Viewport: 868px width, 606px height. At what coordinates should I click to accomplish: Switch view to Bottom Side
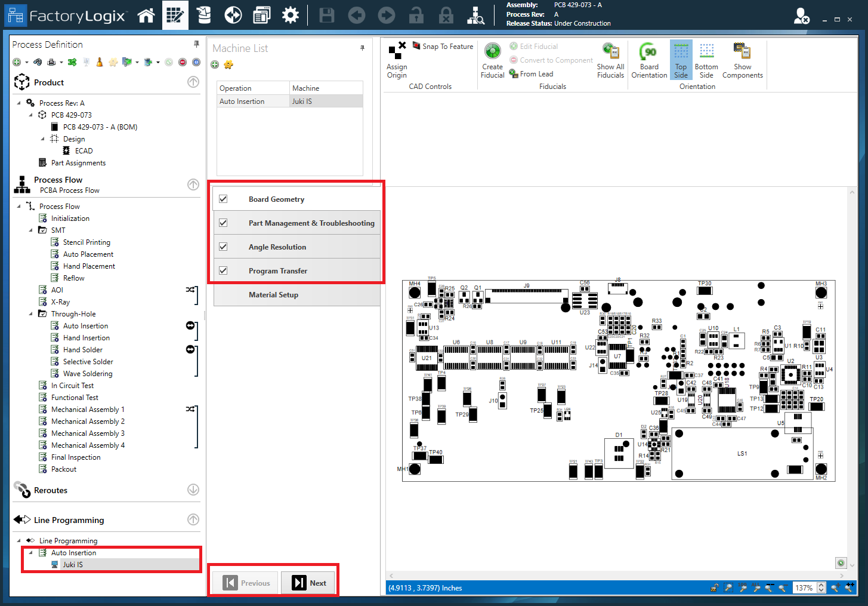point(706,60)
